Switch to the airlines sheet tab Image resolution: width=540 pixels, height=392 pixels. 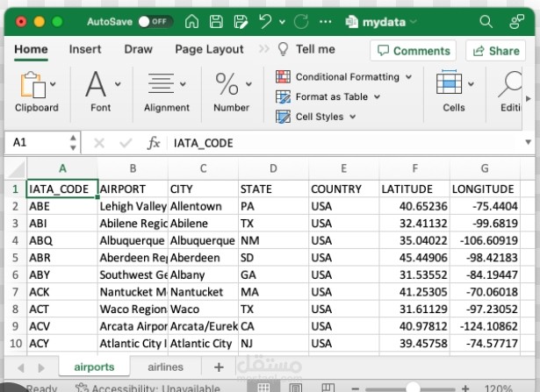tap(165, 367)
